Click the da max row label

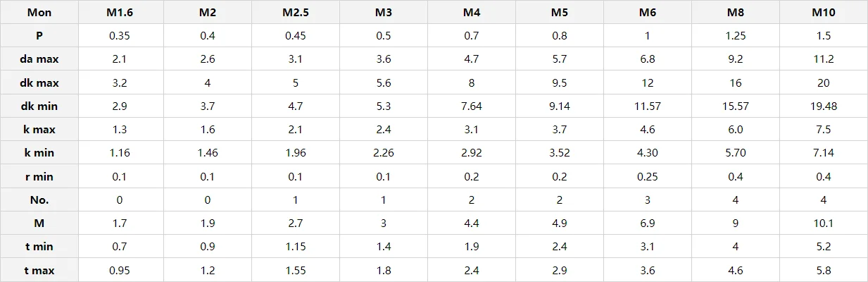39,59
